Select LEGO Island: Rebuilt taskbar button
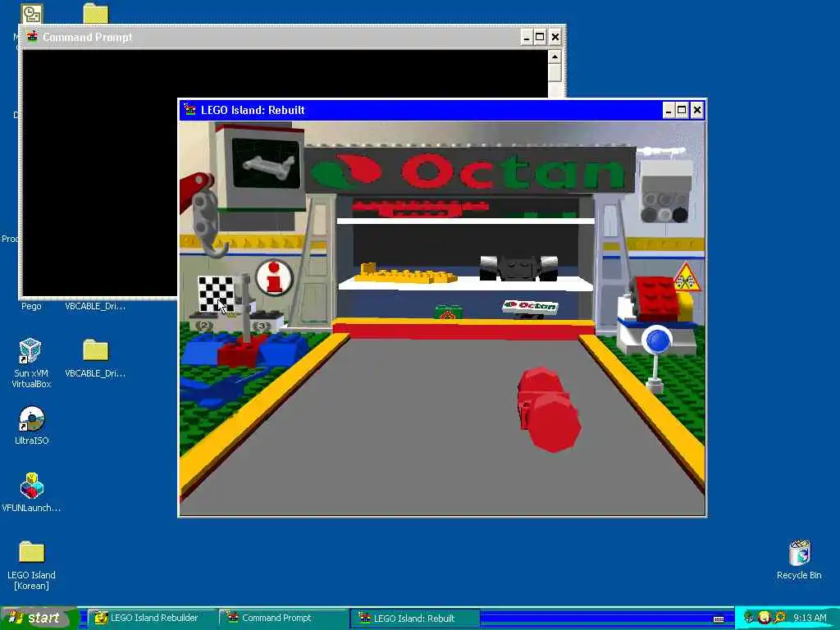 (x=415, y=618)
